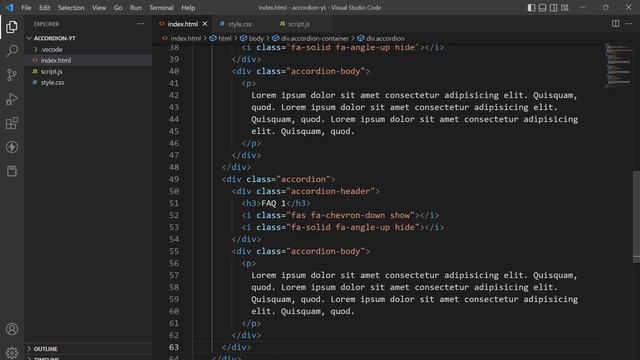Click the closing div tag on line 48
Screen dimensions: 640x360
[236, 167]
